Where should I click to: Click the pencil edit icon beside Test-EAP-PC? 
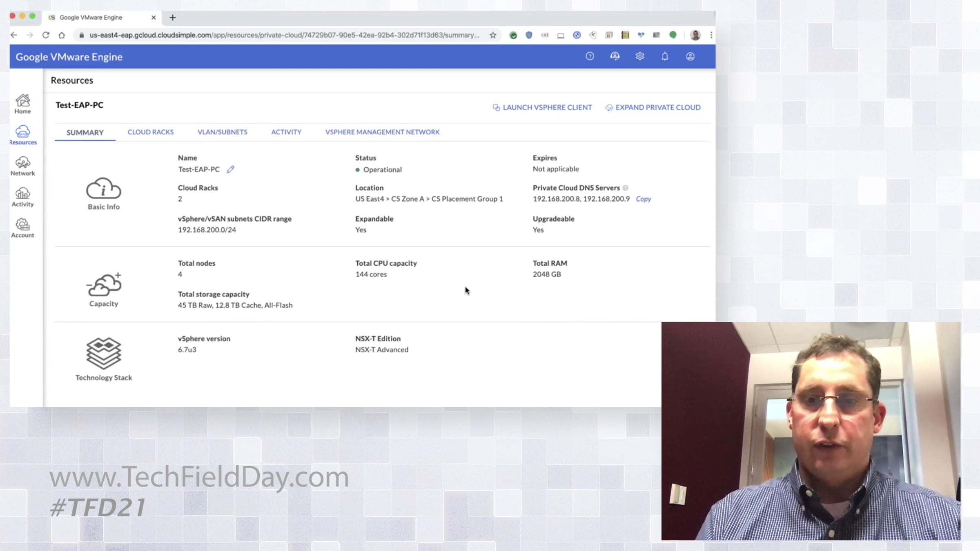(x=230, y=169)
